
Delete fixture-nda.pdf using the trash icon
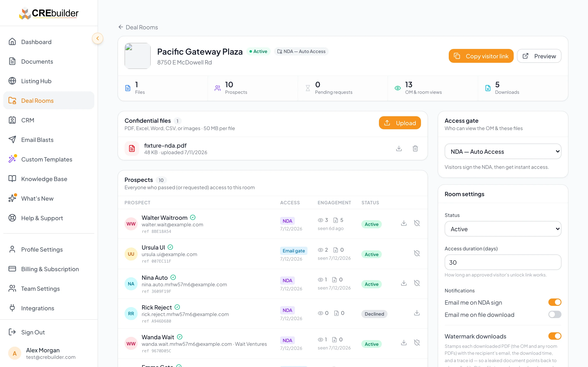(415, 148)
